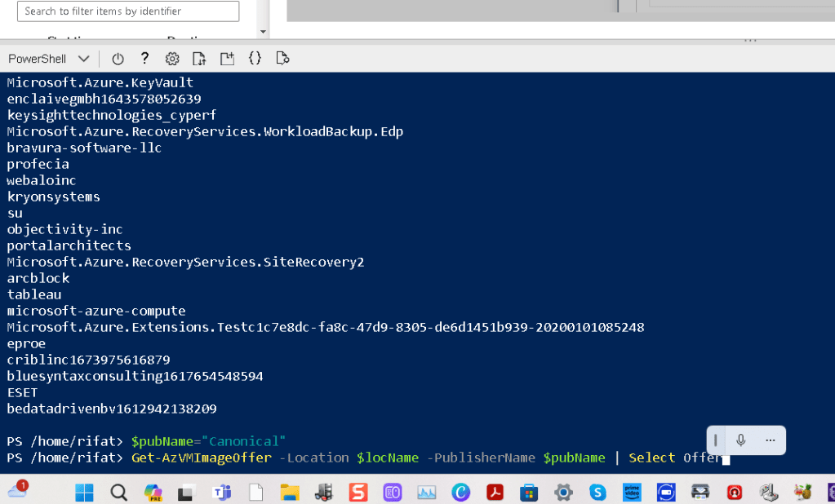Open a new session icon
This screenshot has width=835, height=504.
pos(228,59)
